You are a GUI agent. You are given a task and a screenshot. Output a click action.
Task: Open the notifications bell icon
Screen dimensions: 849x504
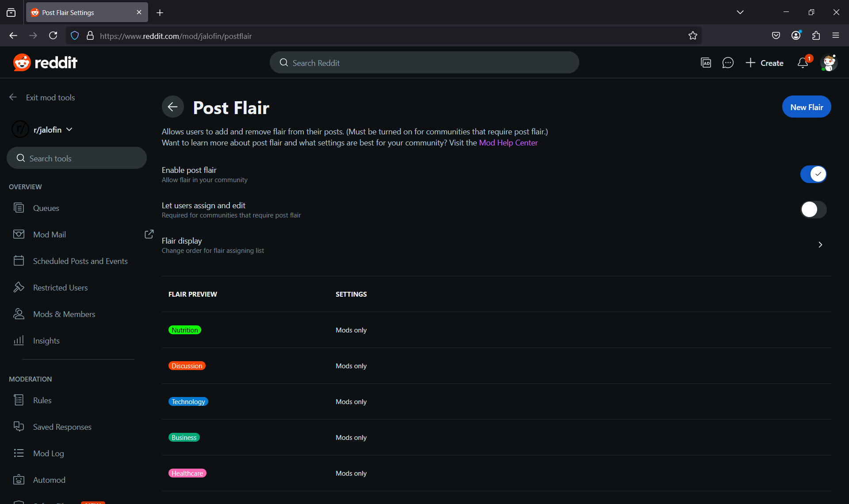pos(803,63)
